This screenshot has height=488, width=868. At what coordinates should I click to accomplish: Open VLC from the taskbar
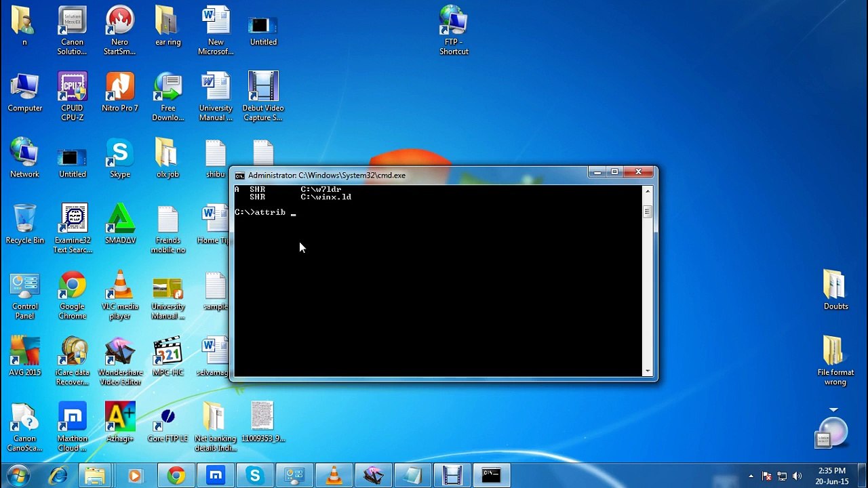coord(334,476)
